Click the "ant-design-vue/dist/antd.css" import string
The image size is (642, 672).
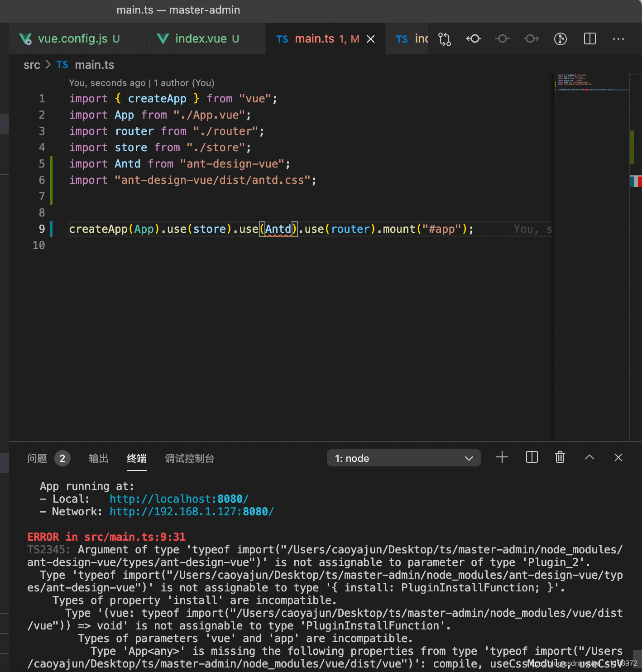pyautogui.click(x=213, y=180)
